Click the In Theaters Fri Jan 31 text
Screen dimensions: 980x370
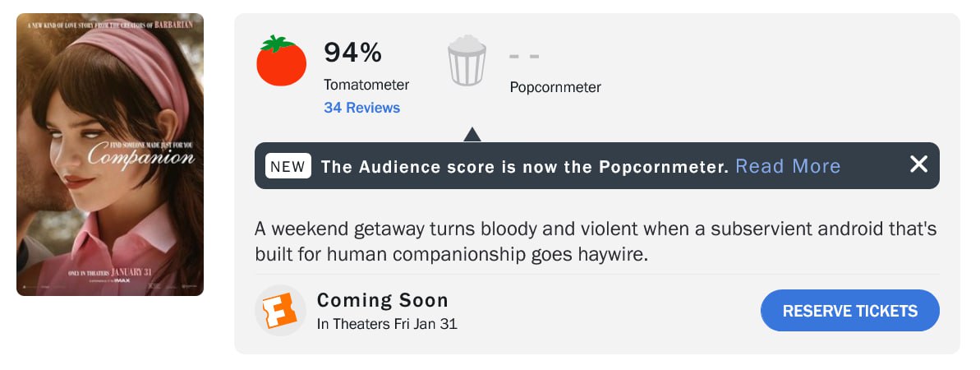click(x=387, y=324)
